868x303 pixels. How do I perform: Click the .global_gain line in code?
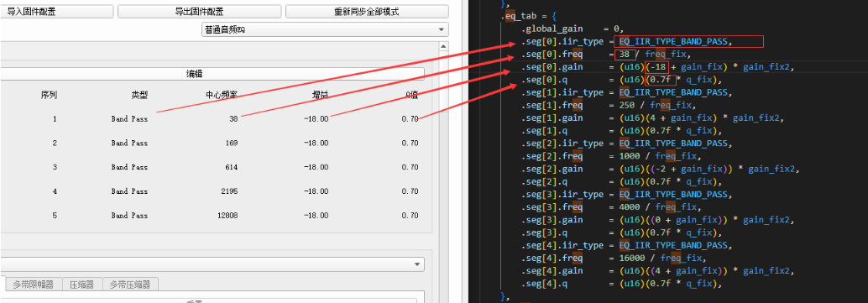pos(573,29)
